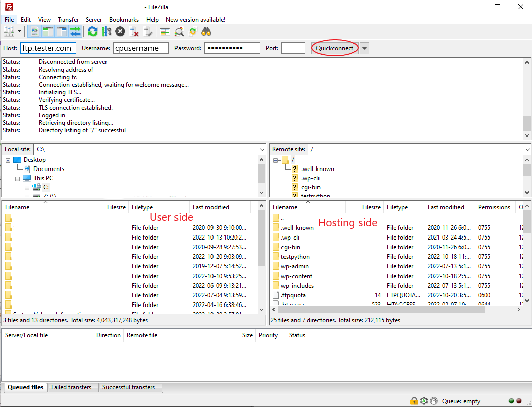Open the filename filters dialog
532x407 pixels.
(x=165, y=31)
